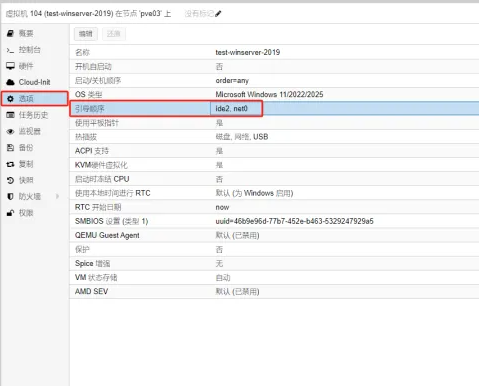Screen dimensions: 479x386
Task: Select the test-winserver-2019 name value
Action: click(x=248, y=52)
